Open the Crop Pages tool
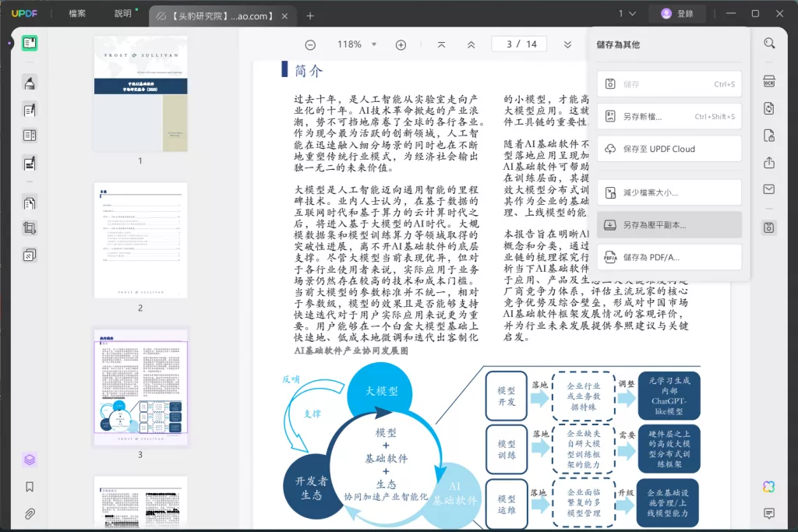This screenshot has width=798, height=532. (30, 228)
